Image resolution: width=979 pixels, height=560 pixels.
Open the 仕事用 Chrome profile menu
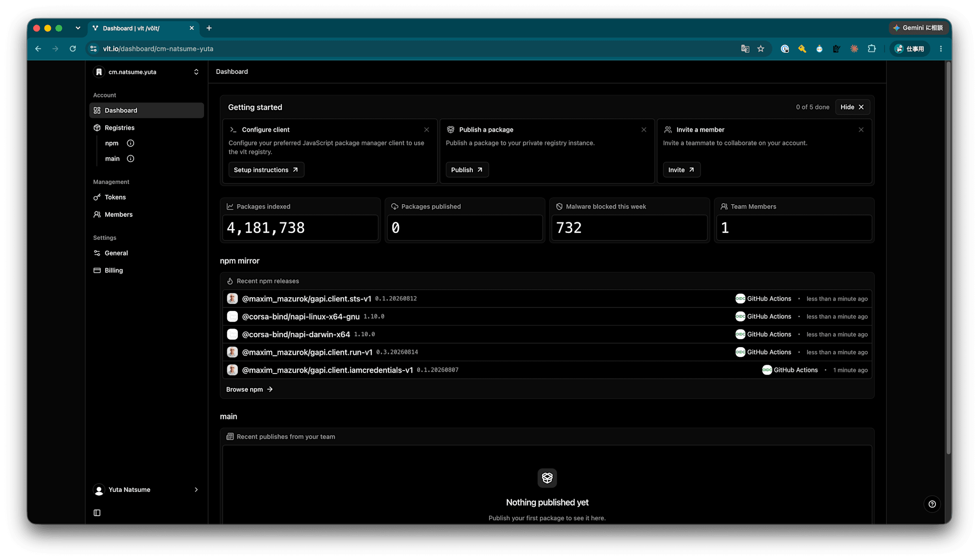[x=909, y=48]
